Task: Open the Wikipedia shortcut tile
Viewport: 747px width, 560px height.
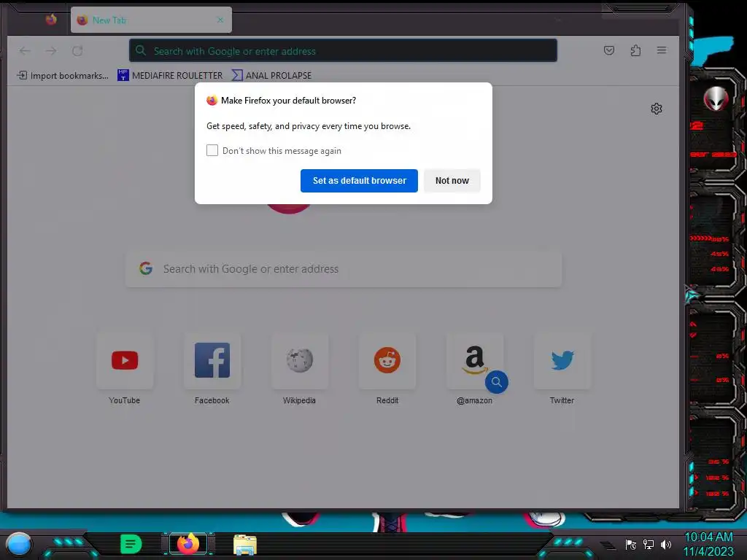Action: coord(300,360)
